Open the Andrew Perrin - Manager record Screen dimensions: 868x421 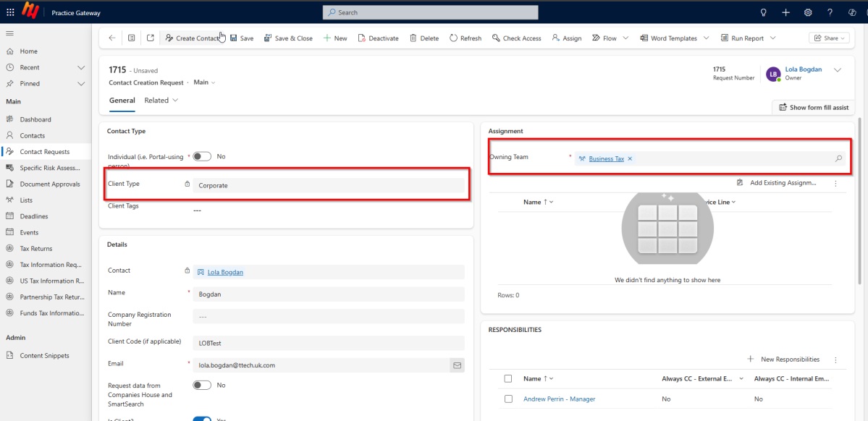point(559,399)
